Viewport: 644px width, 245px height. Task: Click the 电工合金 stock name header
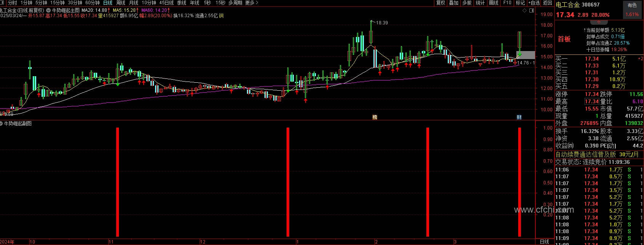pyautogui.click(x=568, y=5)
